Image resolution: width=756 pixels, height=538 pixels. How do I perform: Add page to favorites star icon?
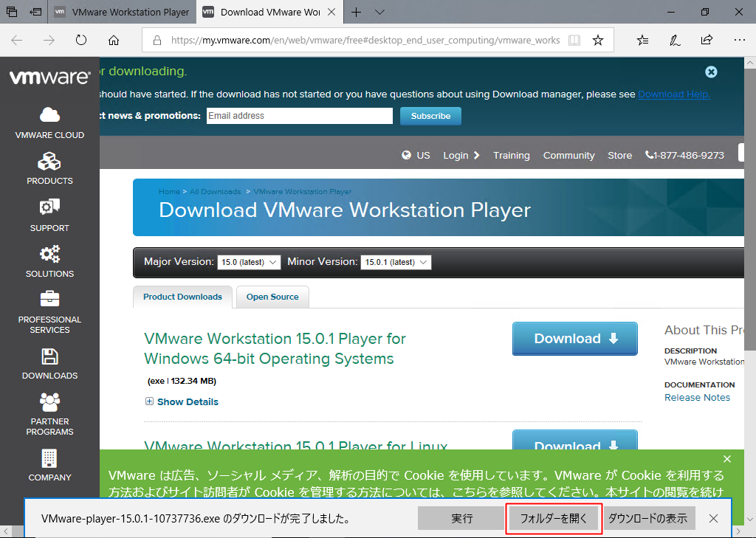pos(598,41)
